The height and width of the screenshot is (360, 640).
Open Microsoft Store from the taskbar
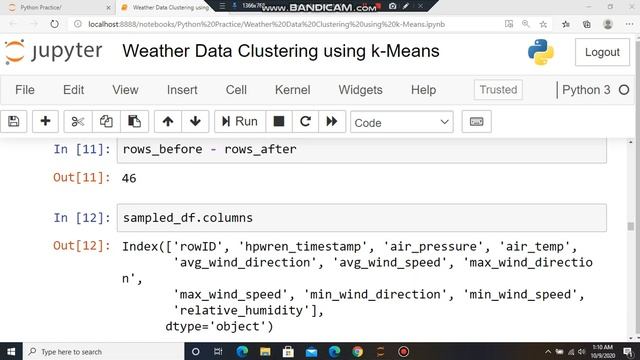288,351
